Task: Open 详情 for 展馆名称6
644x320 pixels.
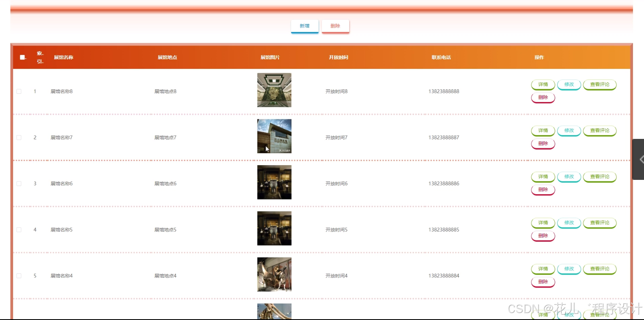Action: tap(543, 177)
